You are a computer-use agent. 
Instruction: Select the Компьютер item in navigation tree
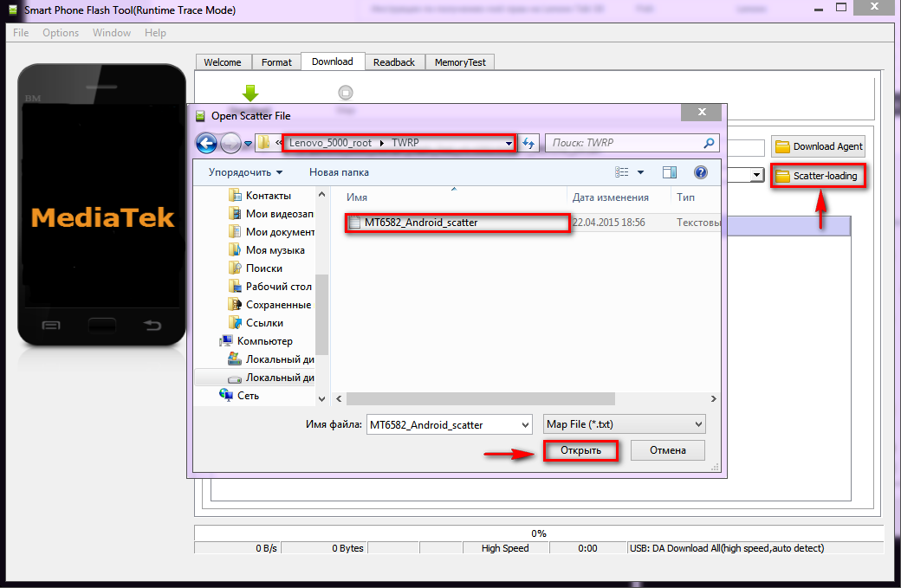(x=264, y=341)
